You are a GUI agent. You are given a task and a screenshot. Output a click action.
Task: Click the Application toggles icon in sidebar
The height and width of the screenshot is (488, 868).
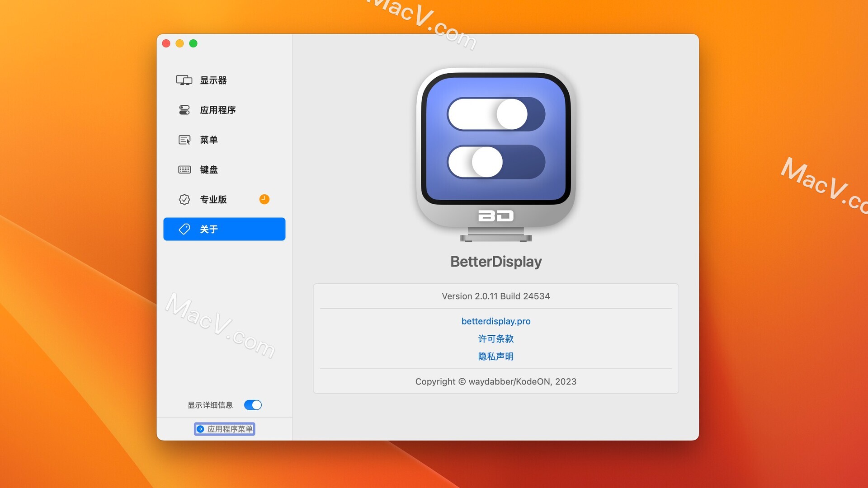[x=184, y=110]
